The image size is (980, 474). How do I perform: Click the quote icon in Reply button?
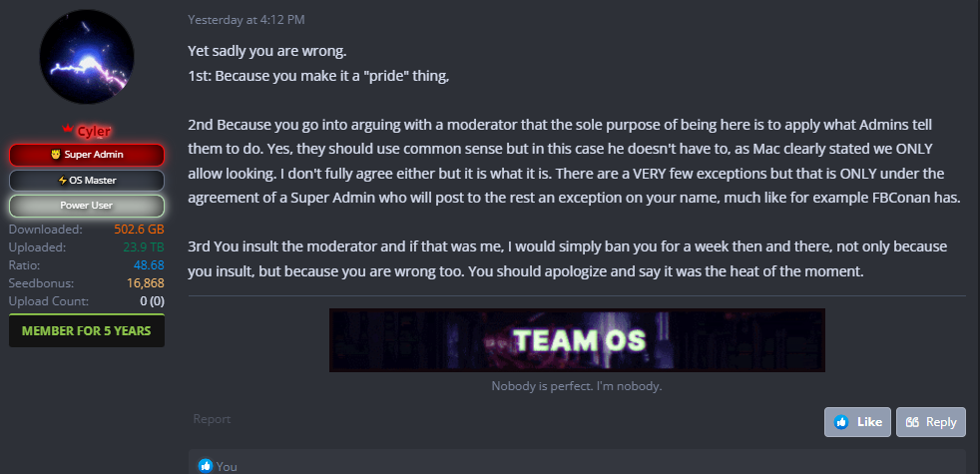tap(911, 422)
